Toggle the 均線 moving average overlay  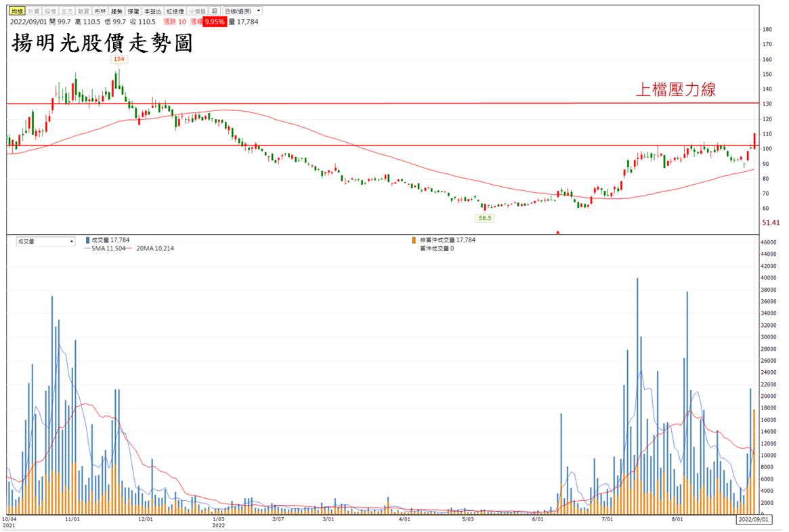click(x=16, y=11)
